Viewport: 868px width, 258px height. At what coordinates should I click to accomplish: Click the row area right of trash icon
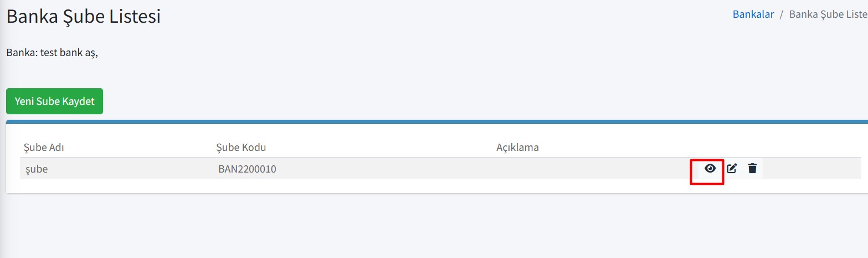[811, 169]
